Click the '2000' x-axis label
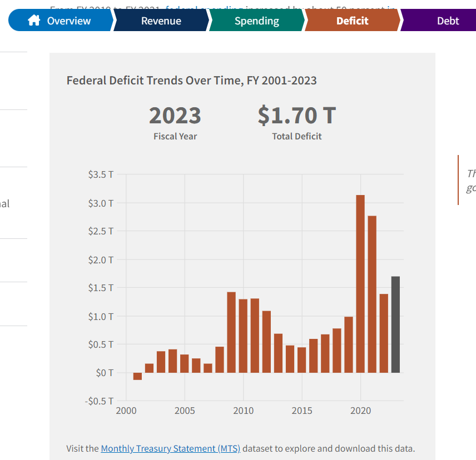Image resolution: width=476 pixels, height=460 pixels. click(x=126, y=411)
